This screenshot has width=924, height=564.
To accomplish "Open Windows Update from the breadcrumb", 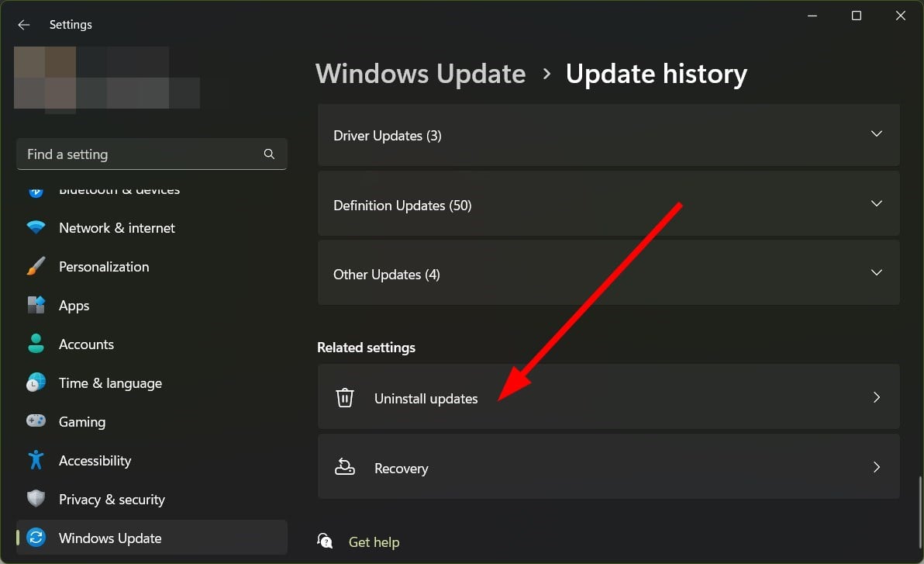I will point(420,73).
